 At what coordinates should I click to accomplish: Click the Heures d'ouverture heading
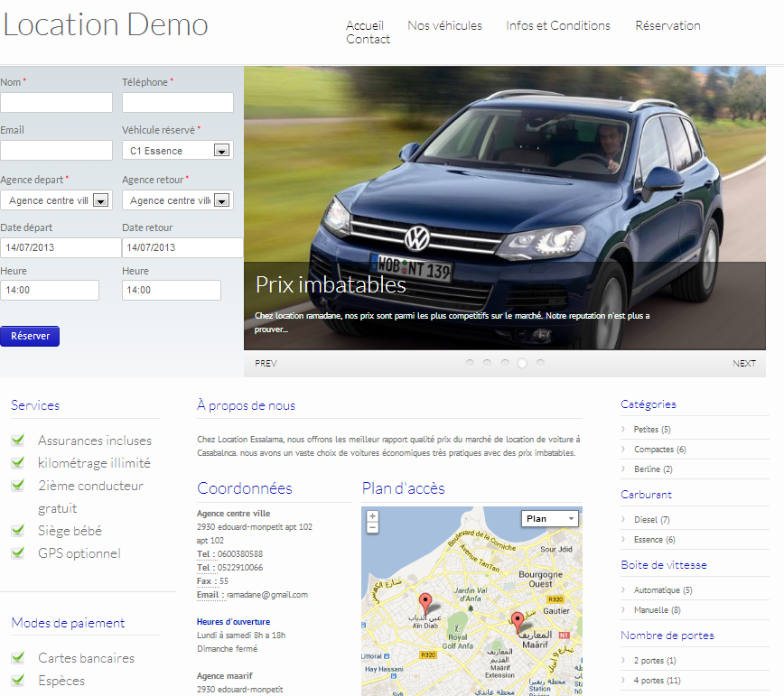(x=234, y=622)
